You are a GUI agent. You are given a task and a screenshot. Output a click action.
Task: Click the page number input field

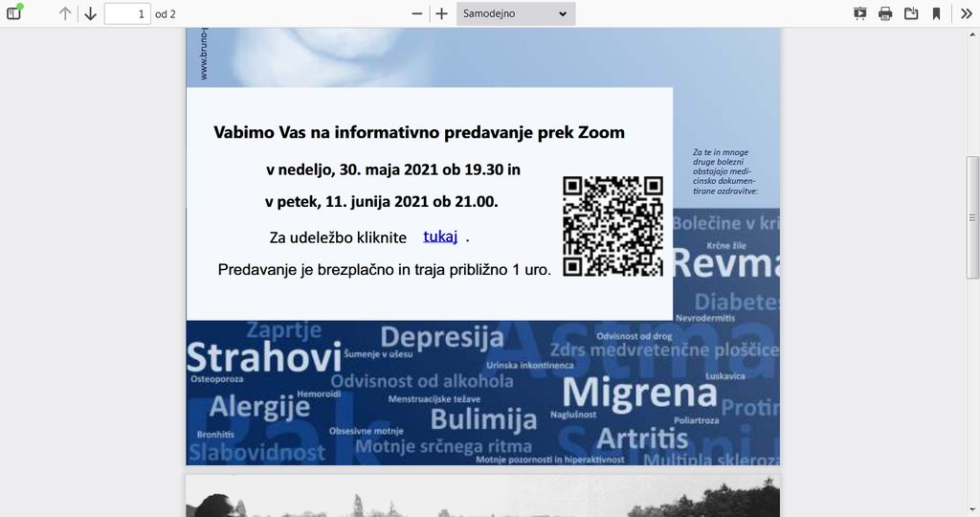point(127,14)
